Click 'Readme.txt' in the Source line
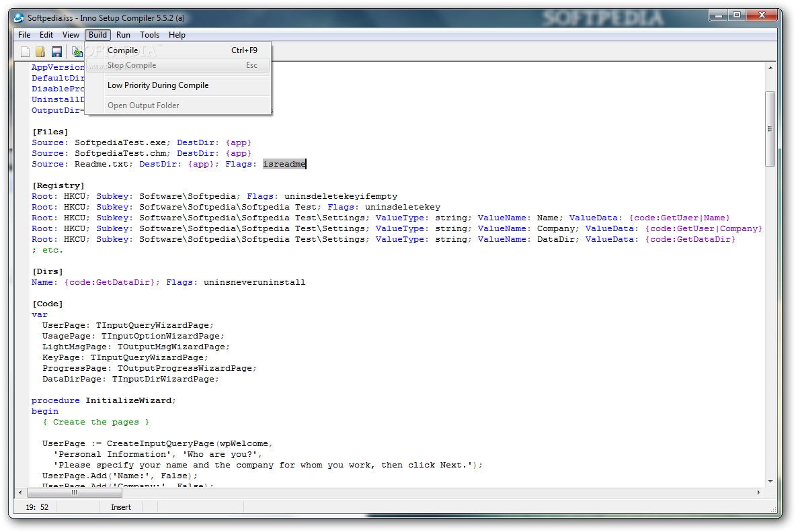 coord(101,164)
